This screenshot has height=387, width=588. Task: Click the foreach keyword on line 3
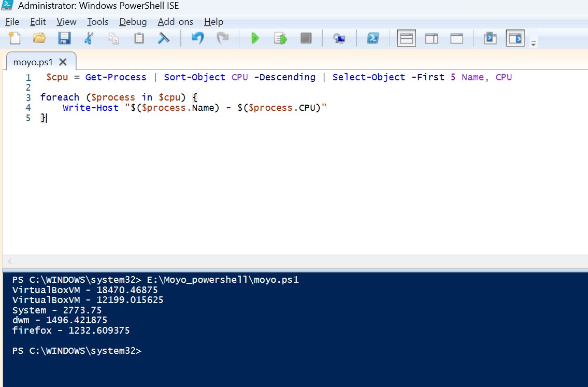click(60, 97)
